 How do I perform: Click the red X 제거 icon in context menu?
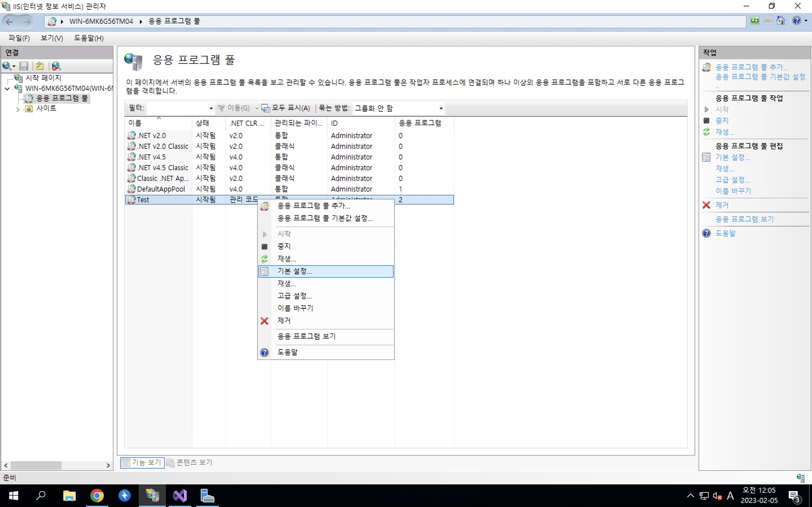coord(264,321)
